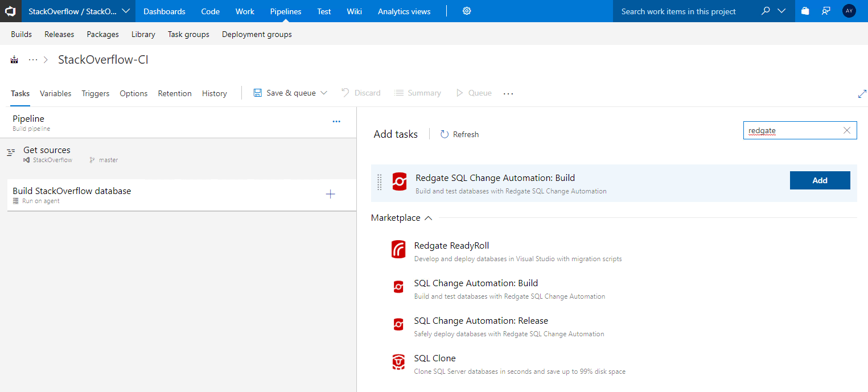Click the Queue play icon
Screen dimensions: 868x392
459,93
